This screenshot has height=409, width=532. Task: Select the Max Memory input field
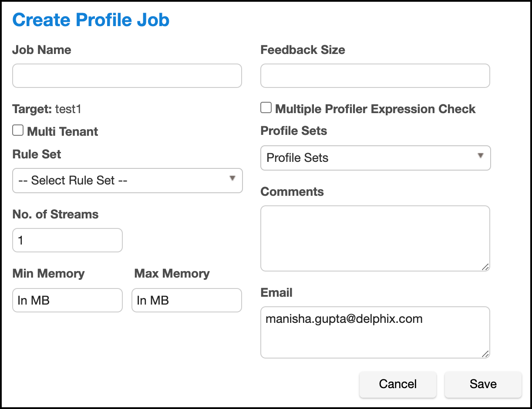click(186, 300)
